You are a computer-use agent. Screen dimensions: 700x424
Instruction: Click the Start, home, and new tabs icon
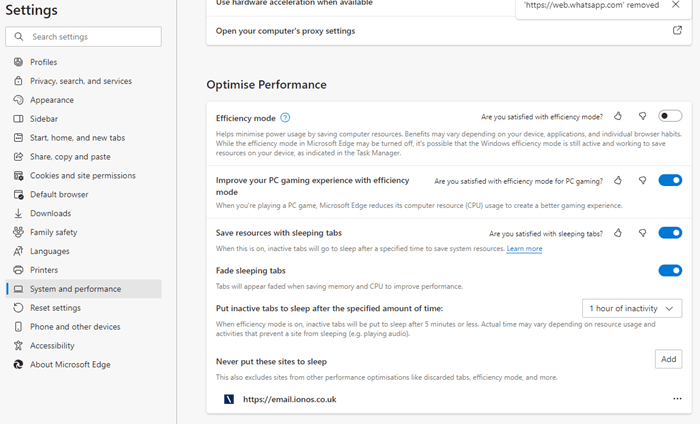click(18, 137)
